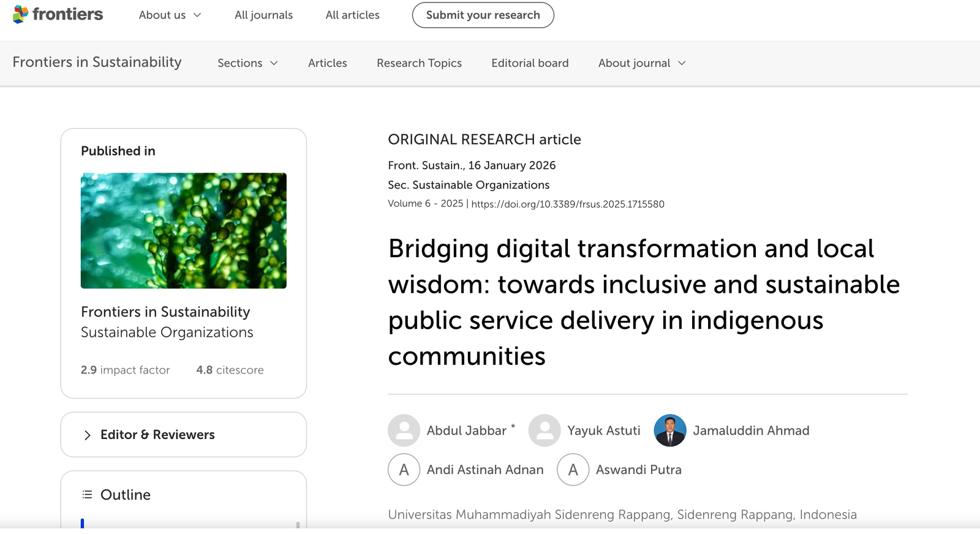This screenshot has width=980, height=534.
Task: Open the Research Topics menu item
Action: coord(419,63)
